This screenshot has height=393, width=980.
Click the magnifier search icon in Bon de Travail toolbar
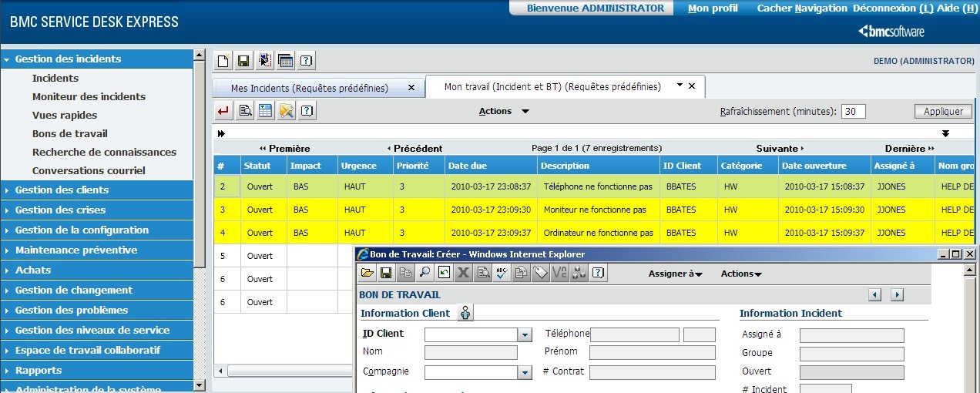[x=425, y=272]
